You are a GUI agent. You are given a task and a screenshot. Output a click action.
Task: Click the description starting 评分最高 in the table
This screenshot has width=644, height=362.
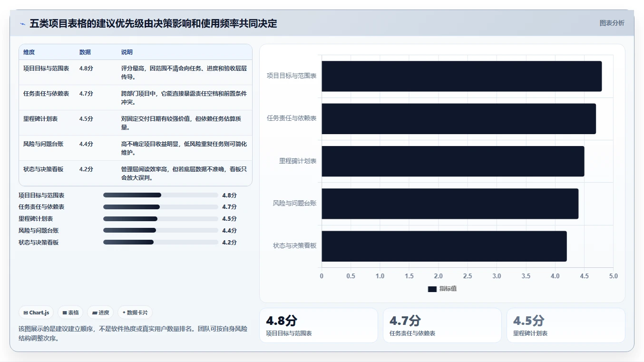pos(184,72)
